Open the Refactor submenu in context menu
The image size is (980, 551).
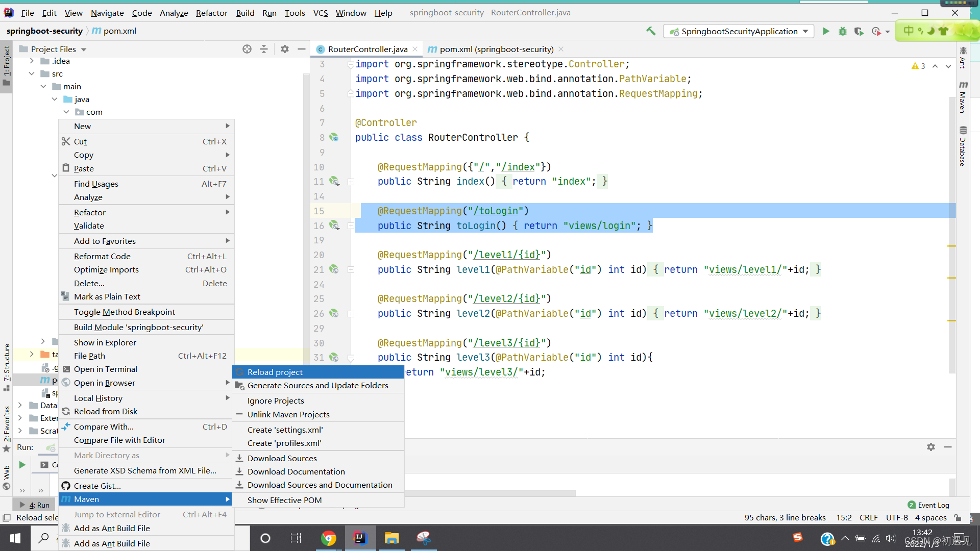tap(146, 212)
